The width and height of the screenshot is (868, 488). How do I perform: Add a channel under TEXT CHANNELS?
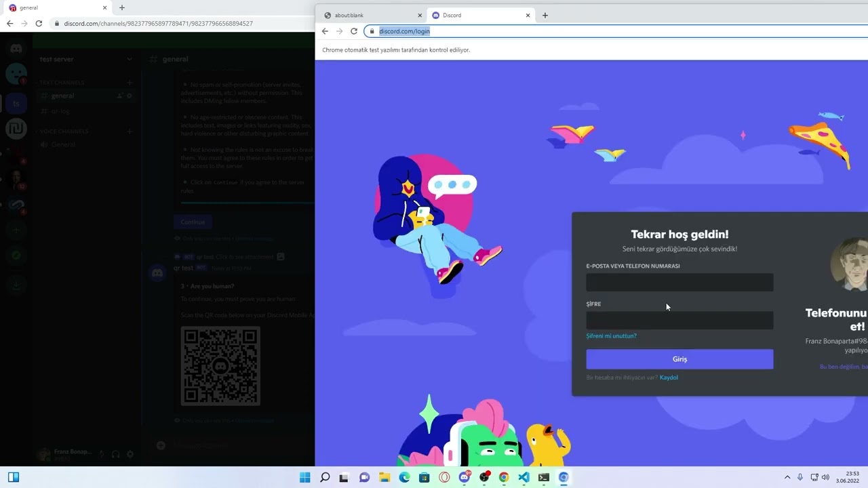pos(130,83)
